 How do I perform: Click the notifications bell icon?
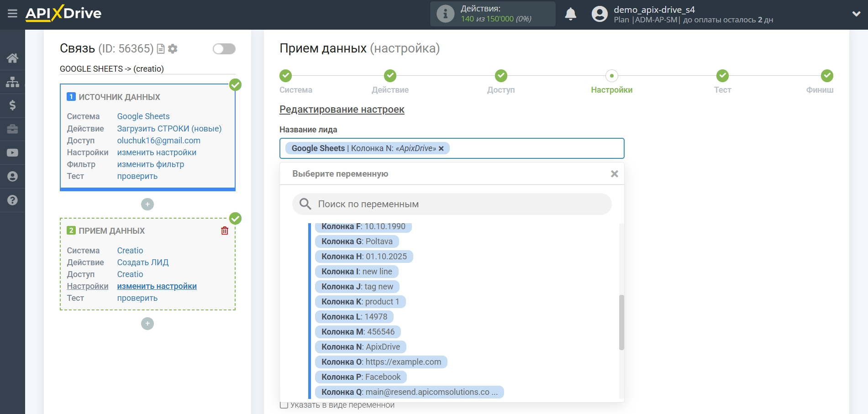pos(570,14)
